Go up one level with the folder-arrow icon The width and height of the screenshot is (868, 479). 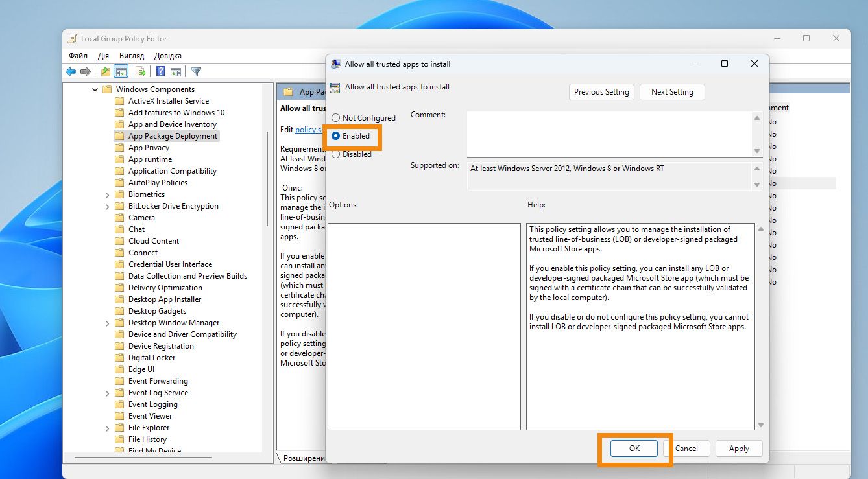[x=106, y=72]
